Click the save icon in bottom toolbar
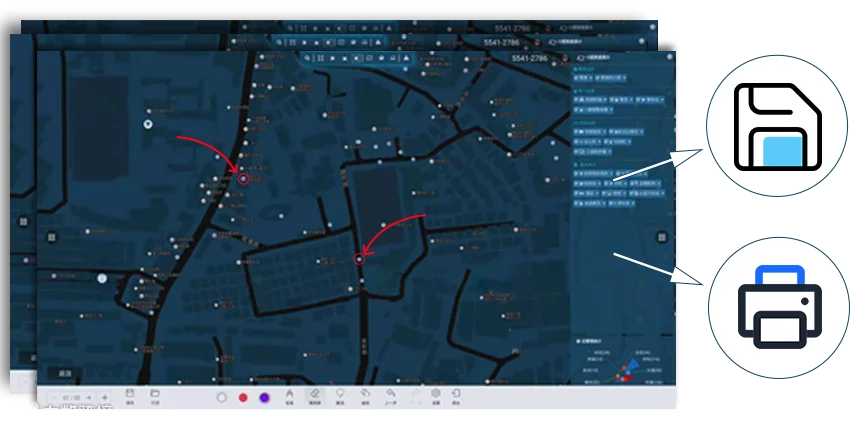Viewport: 861px width, 429px height. tap(130, 393)
